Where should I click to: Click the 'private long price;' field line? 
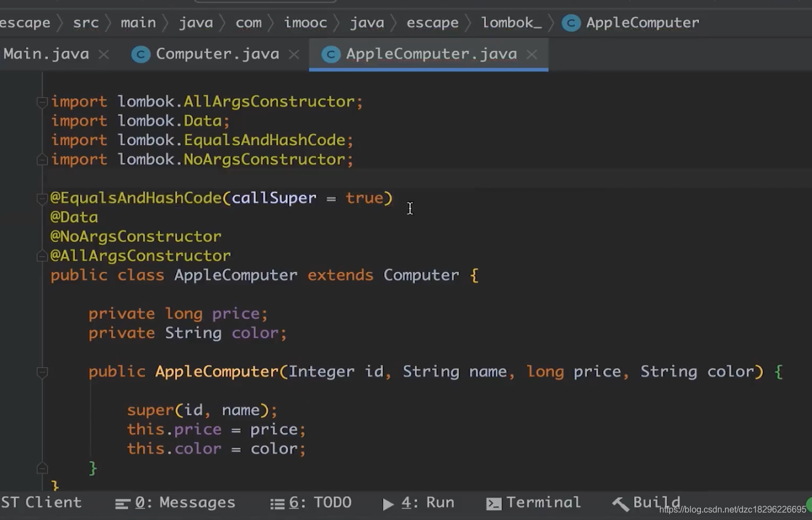point(178,314)
